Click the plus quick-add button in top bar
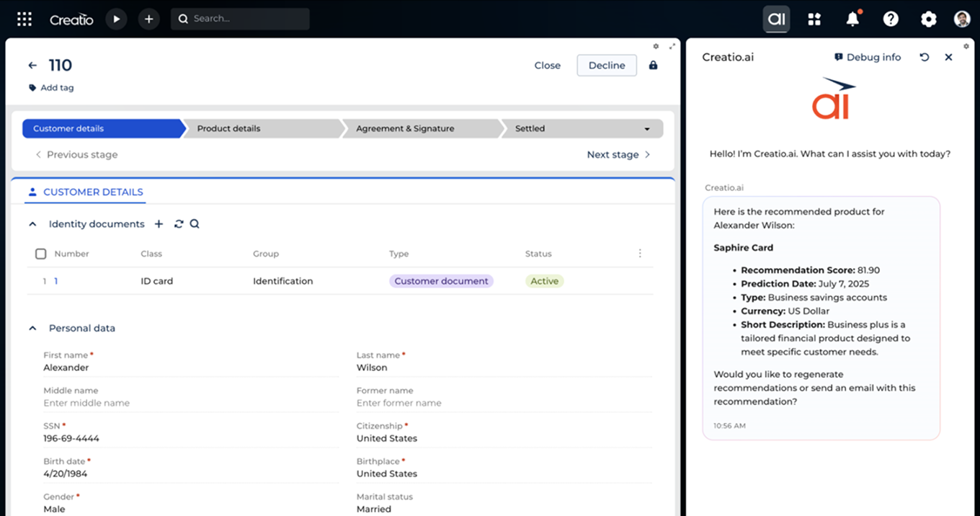Screen dimensions: 980x516 (148, 19)
